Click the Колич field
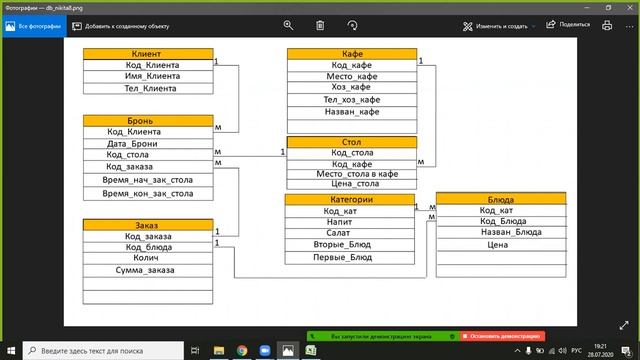This screenshot has width=640, height=360. [148, 258]
